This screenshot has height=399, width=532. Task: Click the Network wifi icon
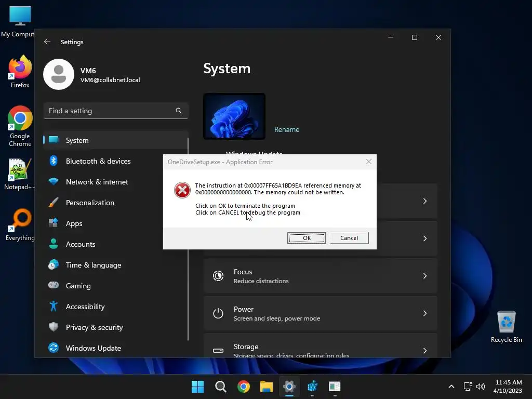(x=54, y=181)
